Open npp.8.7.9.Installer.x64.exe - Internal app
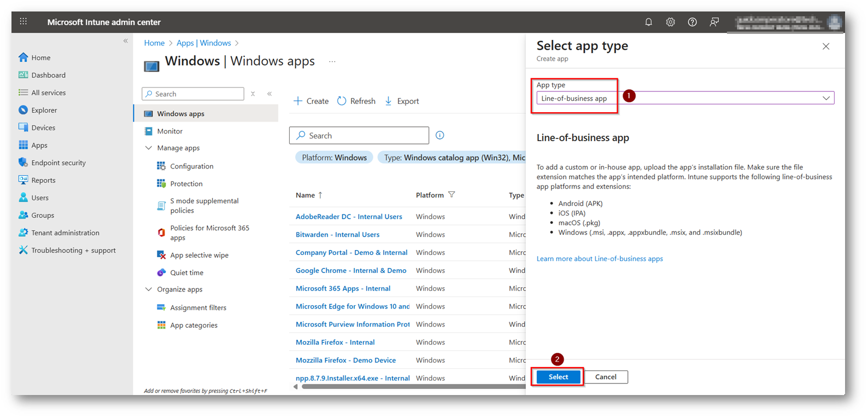This screenshot has height=418, width=868. [x=353, y=378]
